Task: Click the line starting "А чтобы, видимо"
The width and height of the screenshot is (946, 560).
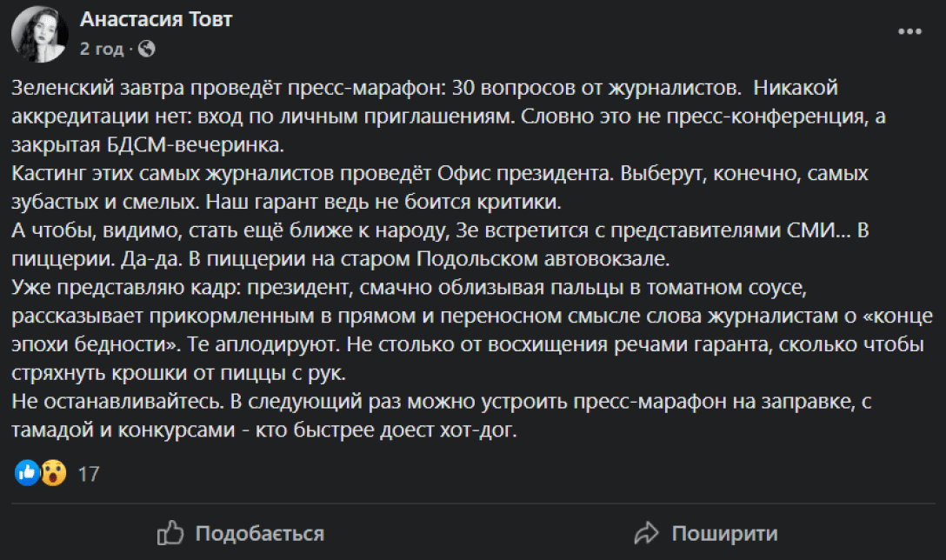Action: 261,230
